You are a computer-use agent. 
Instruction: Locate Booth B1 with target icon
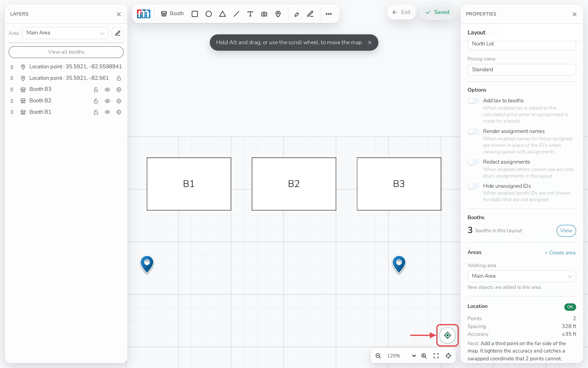coord(119,112)
